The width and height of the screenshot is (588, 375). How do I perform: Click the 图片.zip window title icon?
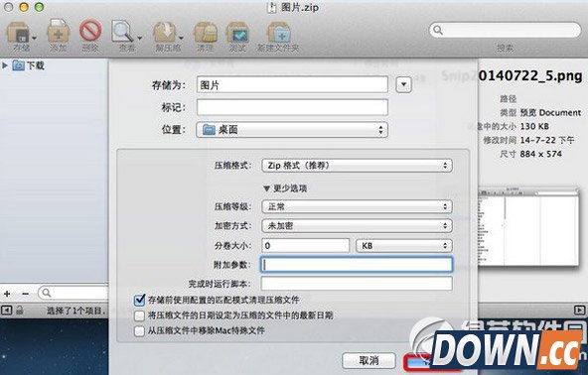271,7
